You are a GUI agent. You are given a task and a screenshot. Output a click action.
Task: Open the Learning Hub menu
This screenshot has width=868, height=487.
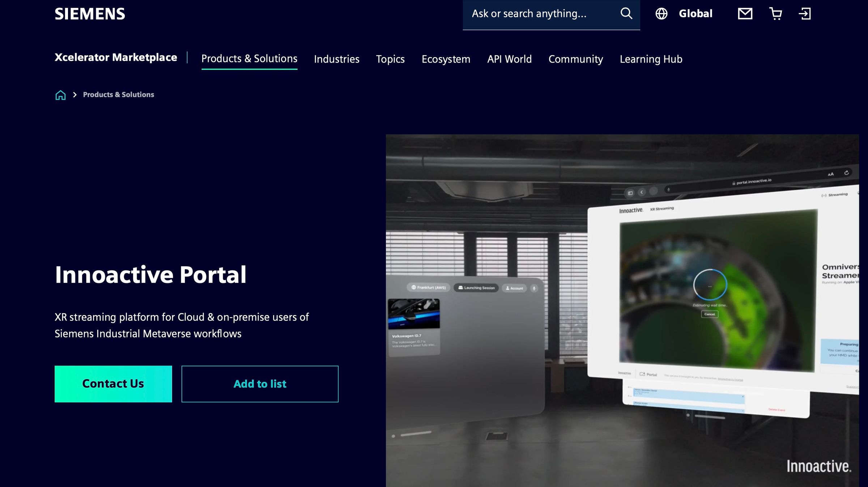click(651, 59)
